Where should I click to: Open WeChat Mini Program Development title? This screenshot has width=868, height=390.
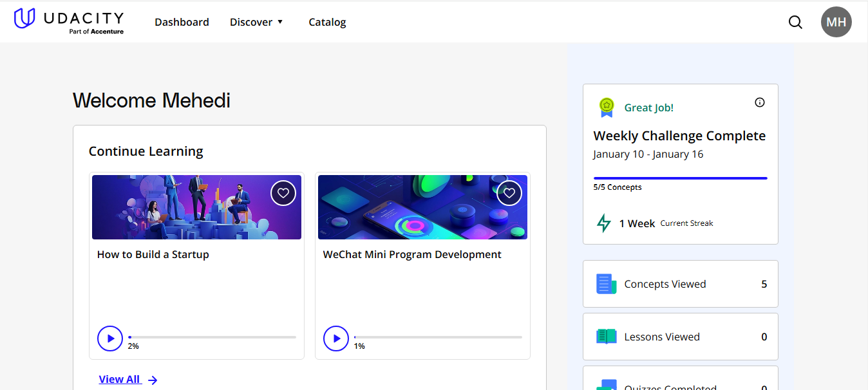click(412, 254)
